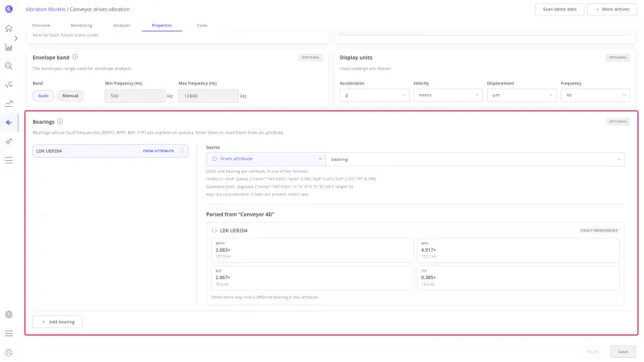The width and height of the screenshot is (644, 362).
Task: Select the LDK UER204 bearing list entry
Action: pyautogui.click(x=110, y=150)
